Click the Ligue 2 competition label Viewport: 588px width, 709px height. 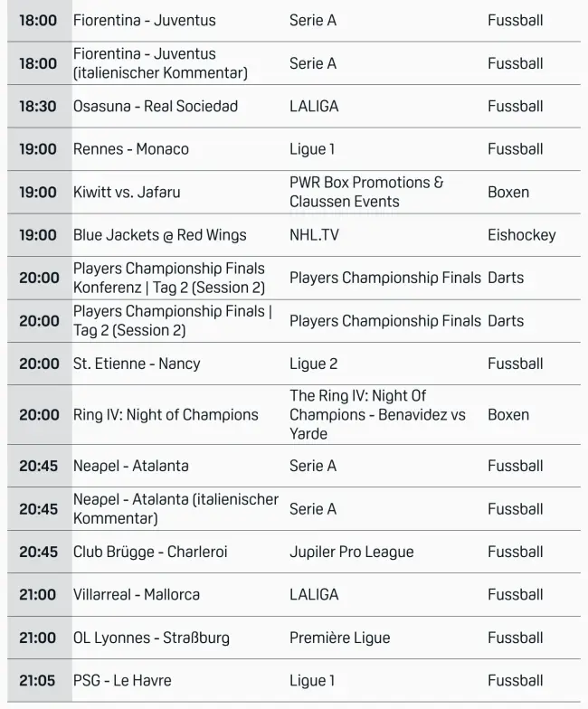(313, 364)
